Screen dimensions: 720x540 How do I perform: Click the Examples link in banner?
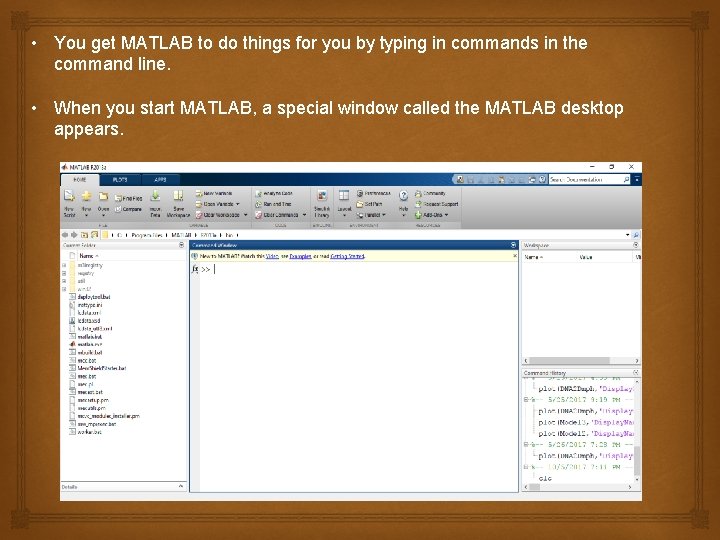coord(300,256)
